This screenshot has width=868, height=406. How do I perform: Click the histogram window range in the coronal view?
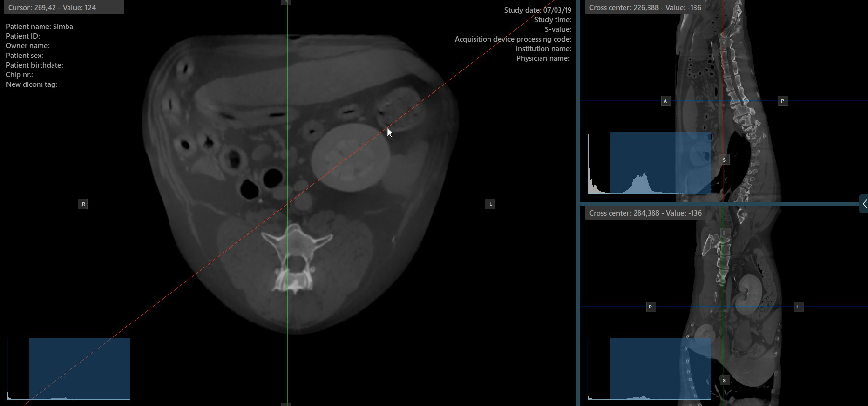[660, 368]
